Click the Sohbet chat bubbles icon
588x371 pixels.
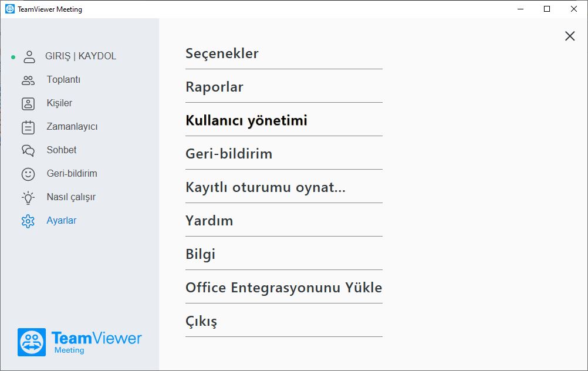point(28,150)
